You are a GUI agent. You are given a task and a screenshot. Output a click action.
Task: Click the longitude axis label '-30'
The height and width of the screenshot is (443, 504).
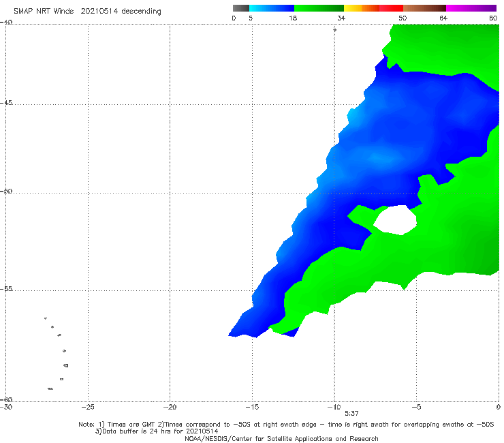pos(6,408)
